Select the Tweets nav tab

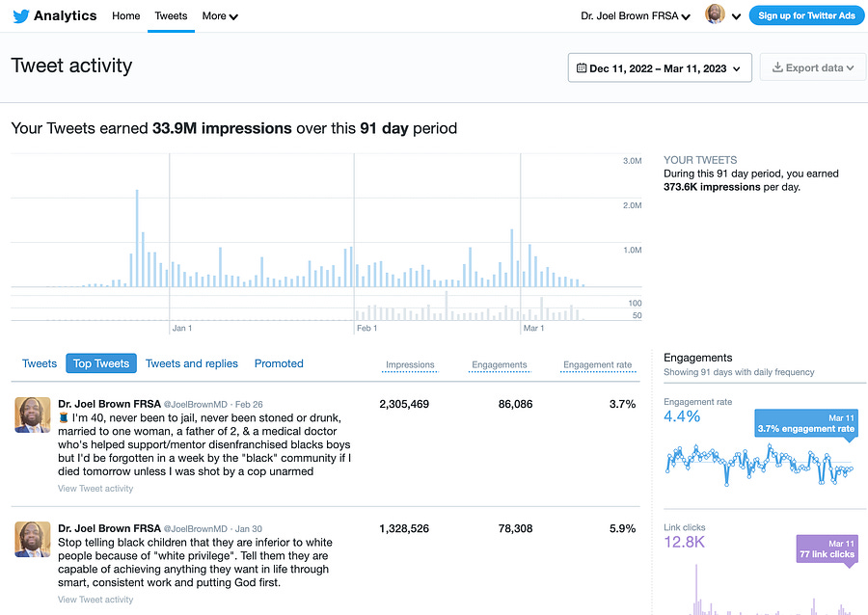(x=171, y=16)
